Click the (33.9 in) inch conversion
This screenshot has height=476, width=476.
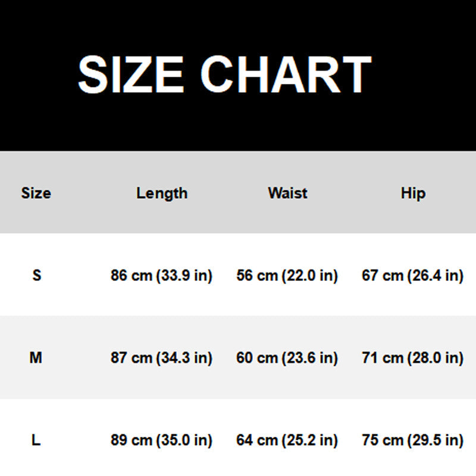pyautogui.click(x=184, y=275)
